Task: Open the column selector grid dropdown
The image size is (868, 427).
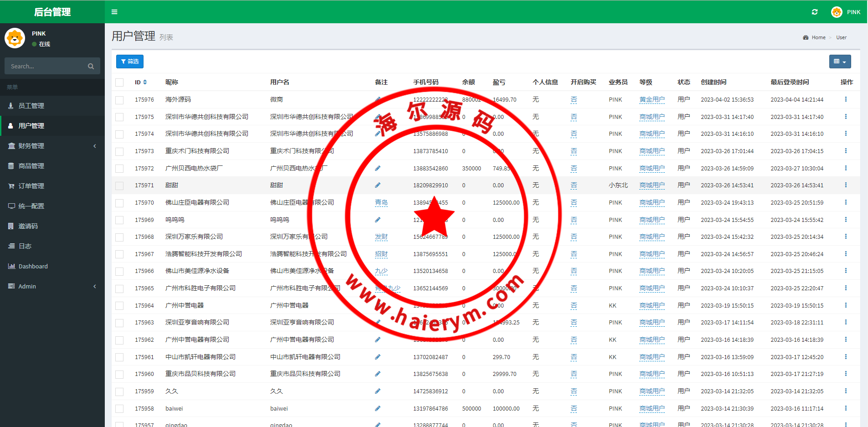Action: pos(840,62)
